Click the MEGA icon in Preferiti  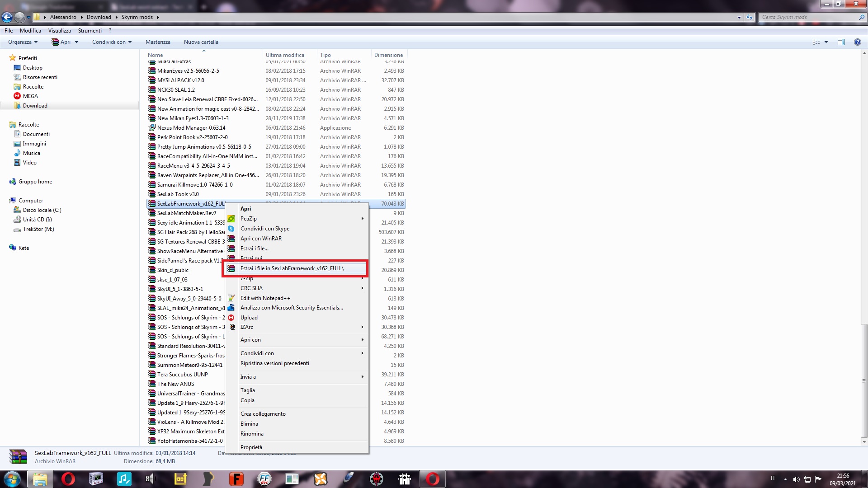(17, 96)
